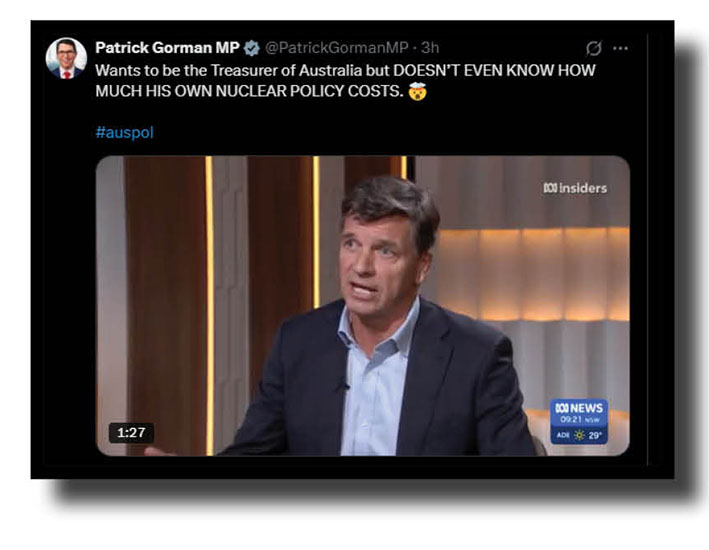Image resolution: width=709 pixels, height=550 pixels.
Task: Click the 09:21 NSW time display
Action: [x=579, y=420]
